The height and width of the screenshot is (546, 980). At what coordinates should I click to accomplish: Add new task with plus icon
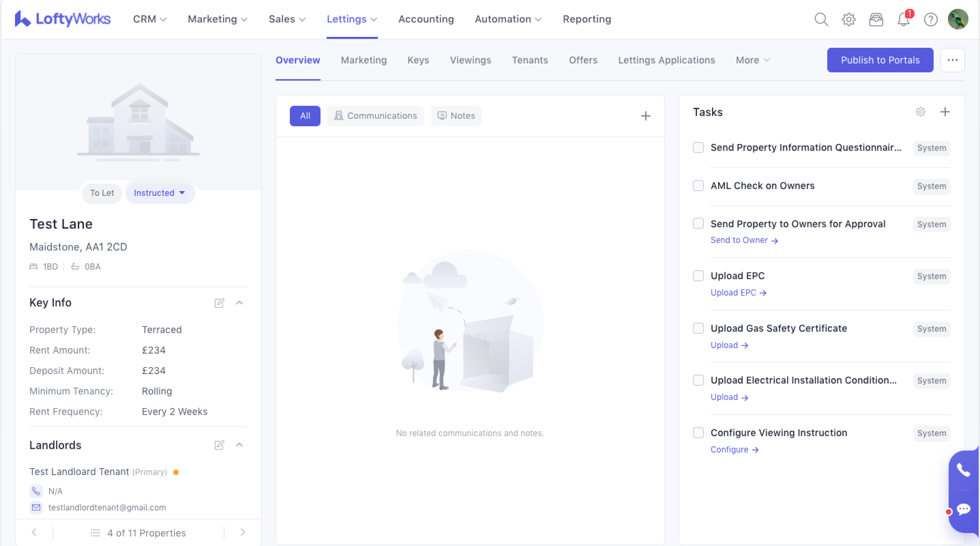pyautogui.click(x=945, y=112)
